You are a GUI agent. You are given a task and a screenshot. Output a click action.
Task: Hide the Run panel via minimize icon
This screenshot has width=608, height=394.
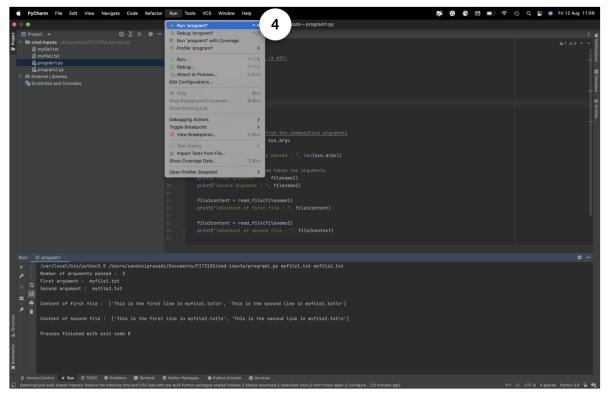point(588,257)
